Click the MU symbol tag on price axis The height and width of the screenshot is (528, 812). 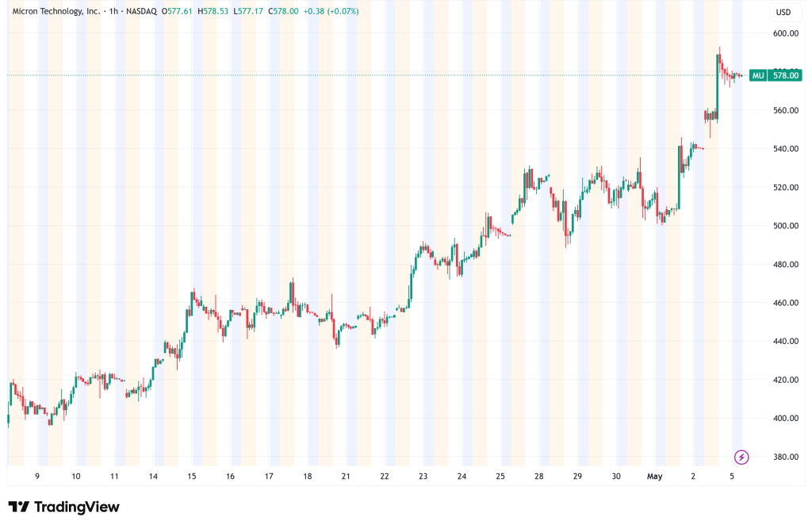click(x=757, y=75)
